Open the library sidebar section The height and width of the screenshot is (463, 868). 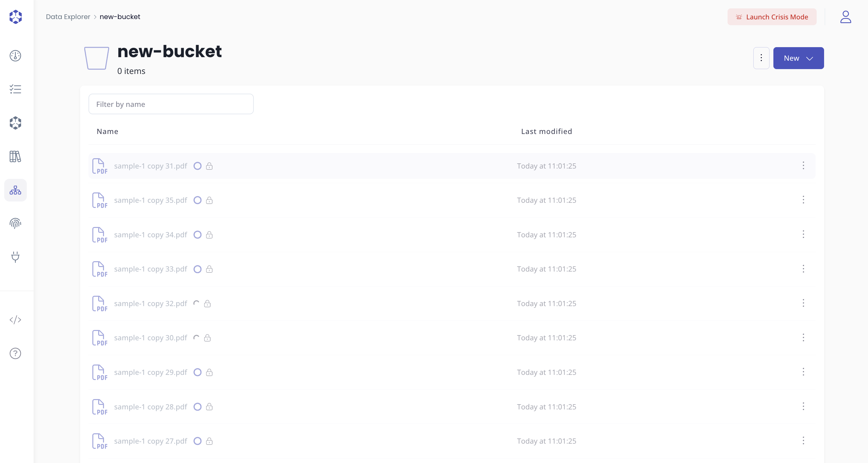coord(15,156)
